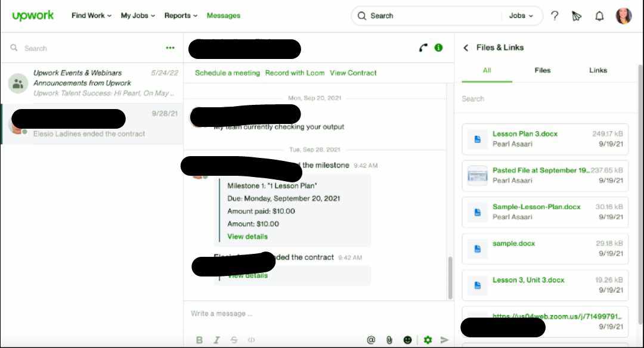Click the attach file paperclip icon

click(389, 340)
